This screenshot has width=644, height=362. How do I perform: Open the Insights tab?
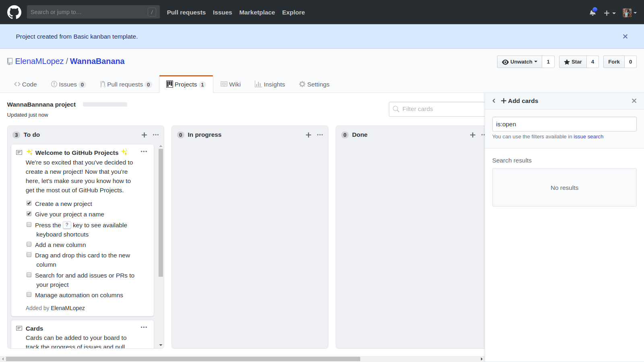[270, 84]
